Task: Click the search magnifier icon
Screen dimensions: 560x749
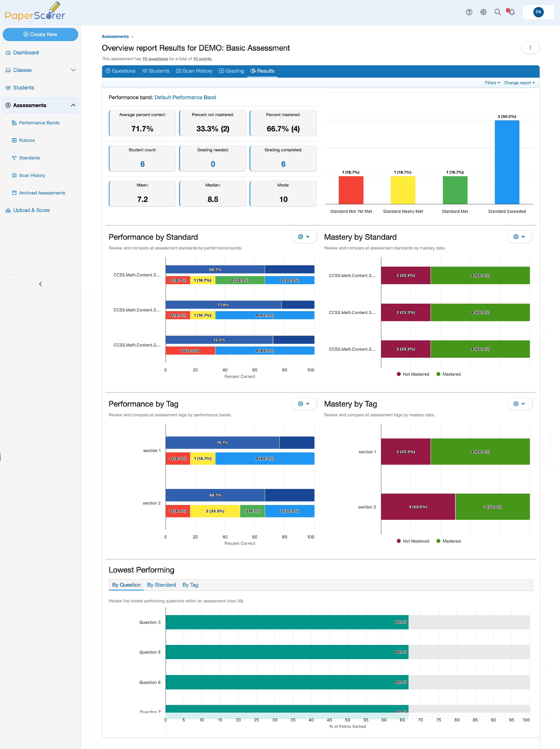Action: tap(497, 12)
